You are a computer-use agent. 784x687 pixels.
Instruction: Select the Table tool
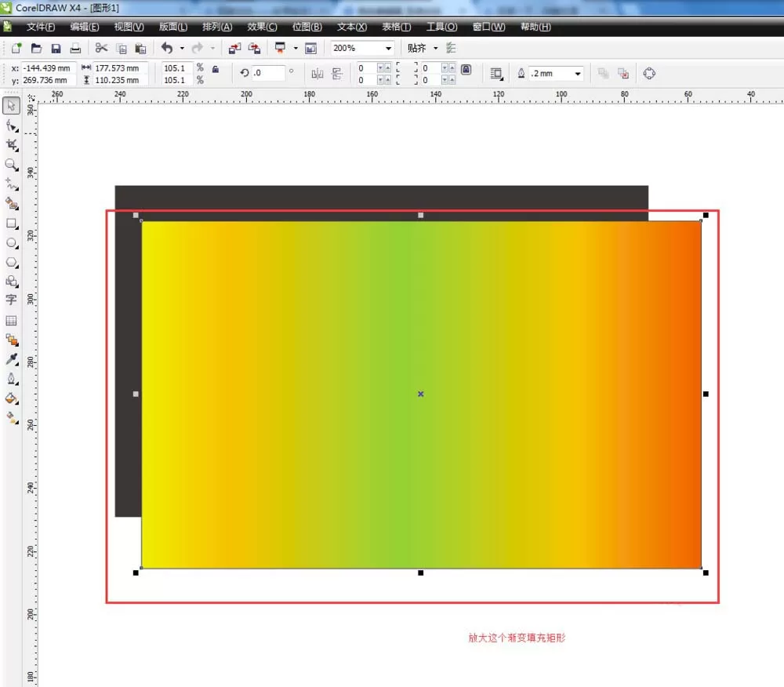coord(11,321)
